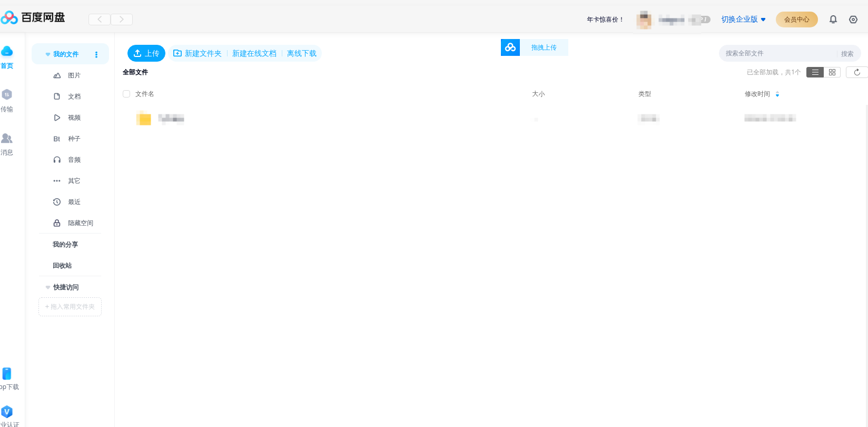Image resolution: width=868 pixels, height=427 pixels.
Task: Click the user avatar picture
Action: 644,20
